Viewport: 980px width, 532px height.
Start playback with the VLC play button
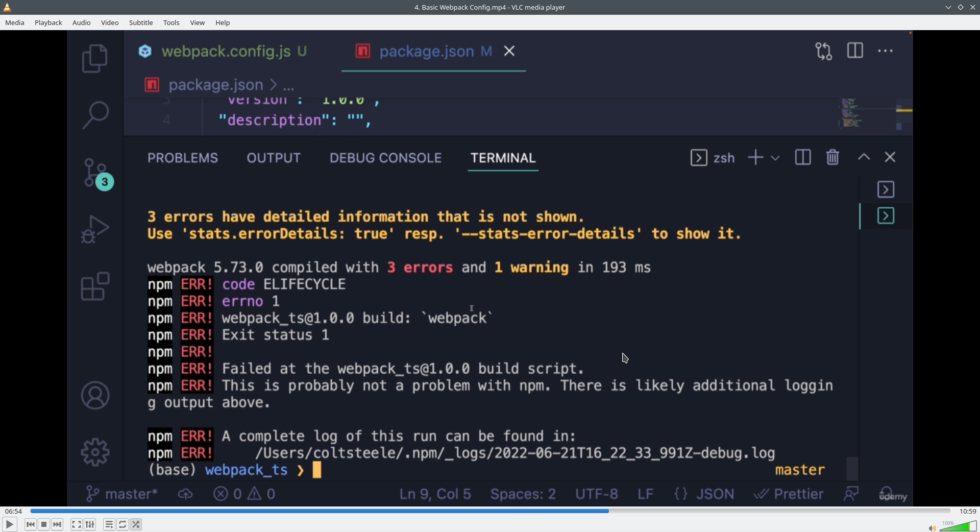tap(10, 524)
